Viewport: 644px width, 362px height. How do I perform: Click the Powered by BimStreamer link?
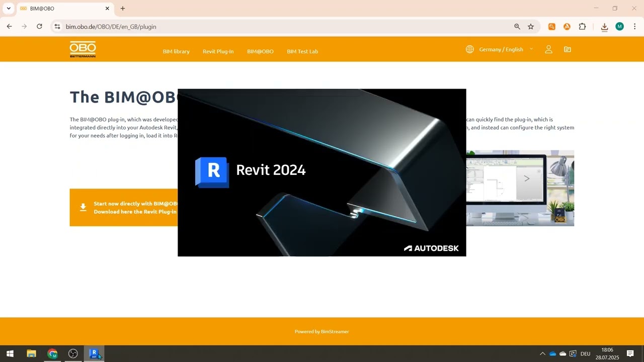point(321,331)
